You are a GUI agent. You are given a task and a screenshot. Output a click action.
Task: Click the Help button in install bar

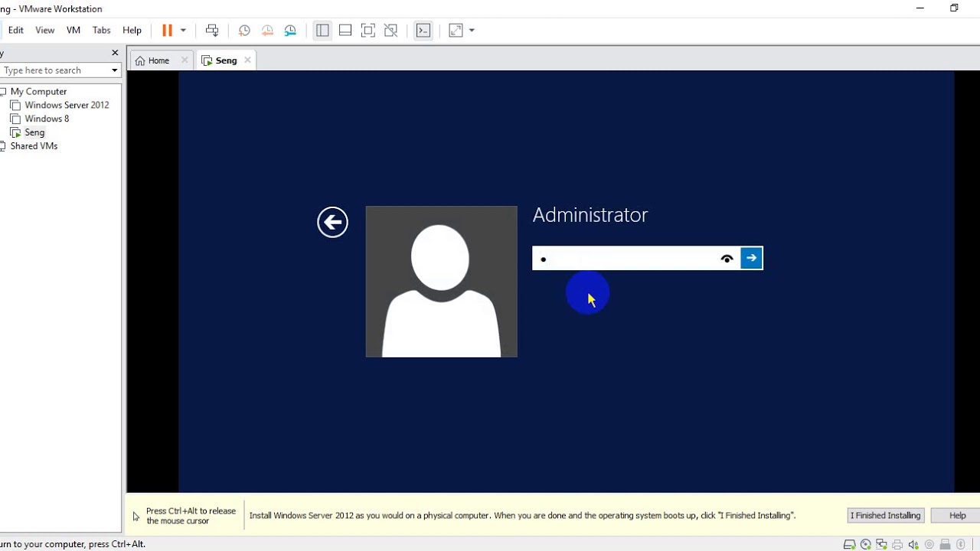tap(958, 516)
